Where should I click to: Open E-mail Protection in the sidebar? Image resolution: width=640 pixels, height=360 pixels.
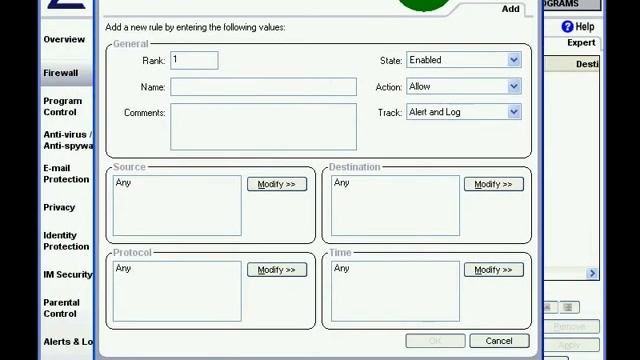(66, 174)
